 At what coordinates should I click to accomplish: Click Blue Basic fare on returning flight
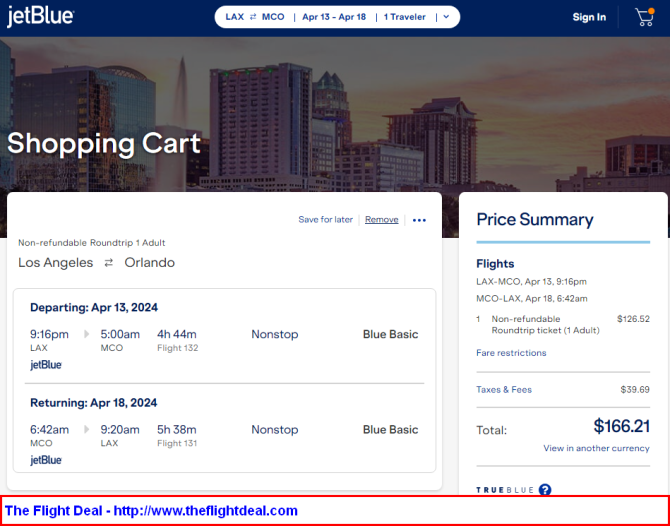(x=391, y=429)
